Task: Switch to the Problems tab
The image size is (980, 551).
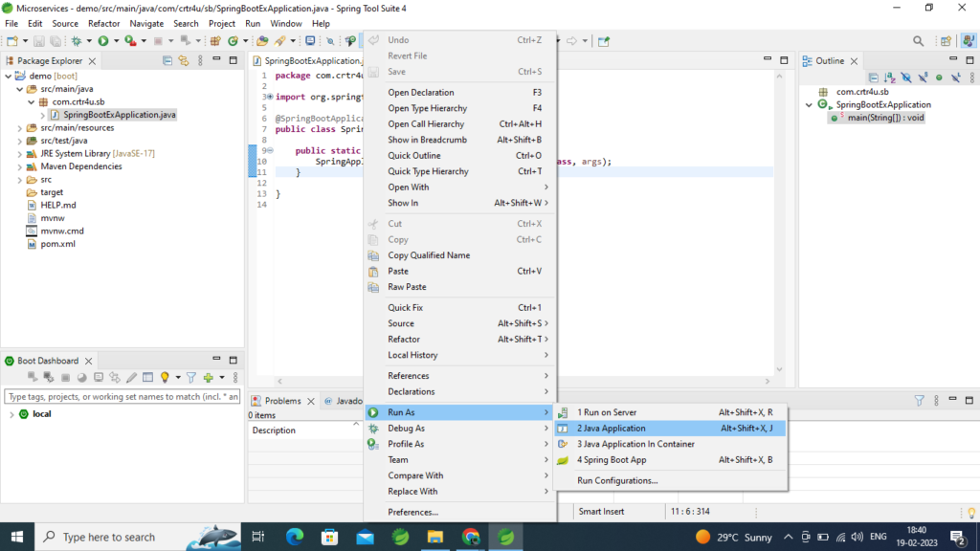Action: [282, 401]
